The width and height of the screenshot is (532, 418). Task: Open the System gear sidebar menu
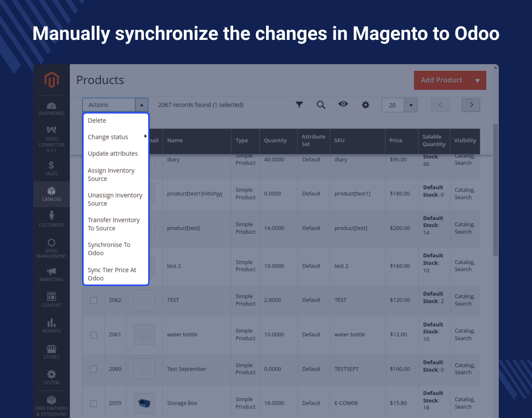[x=51, y=377]
